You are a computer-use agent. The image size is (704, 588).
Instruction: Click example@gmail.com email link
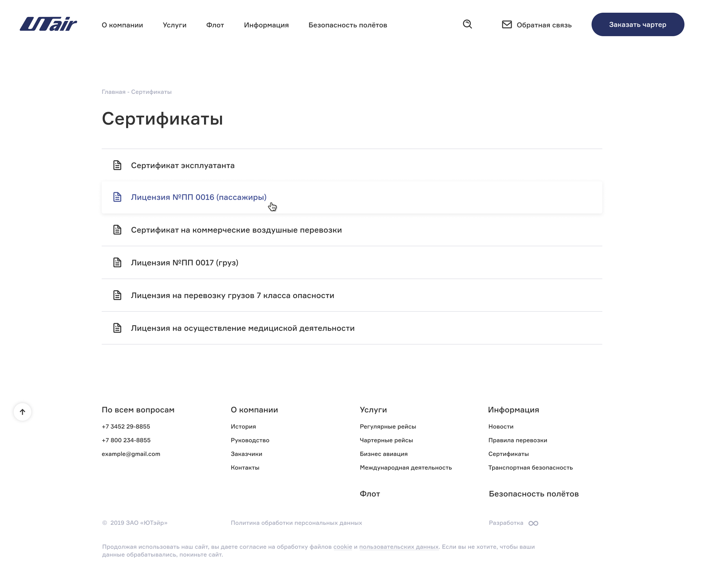tap(131, 454)
